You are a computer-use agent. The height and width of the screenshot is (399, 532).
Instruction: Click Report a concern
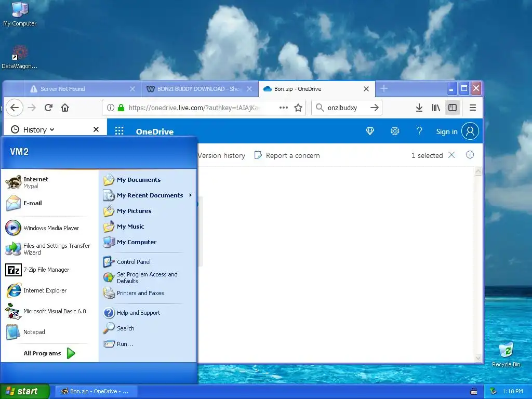point(287,155)
